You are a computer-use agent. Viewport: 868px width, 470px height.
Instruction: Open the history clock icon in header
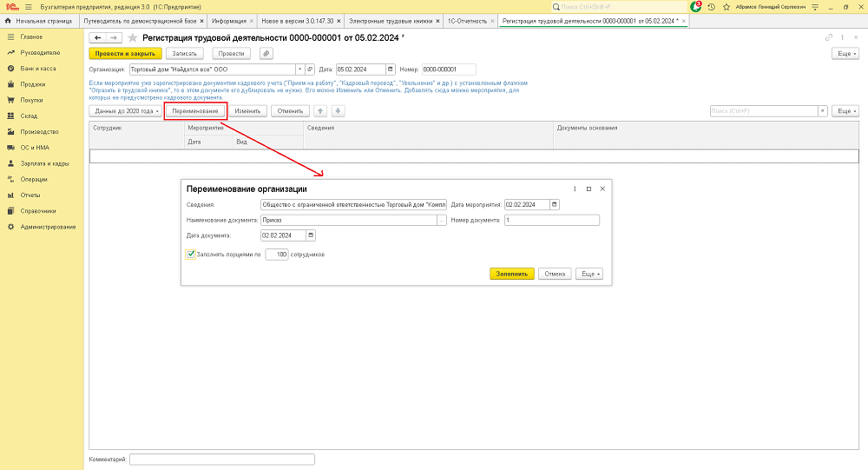click(x=712, y=6)
